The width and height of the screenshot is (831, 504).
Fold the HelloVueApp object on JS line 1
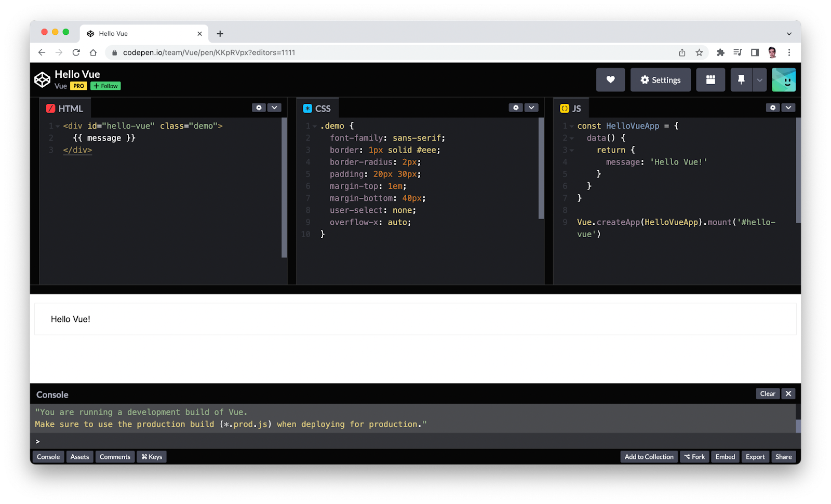click(572, 126)
